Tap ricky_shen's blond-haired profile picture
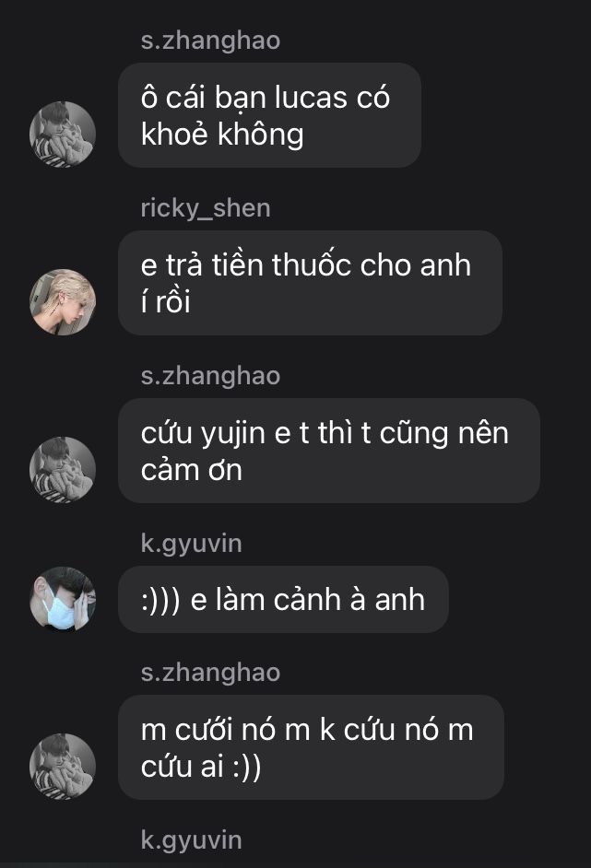Image resolution: width=591 pixels, height=868 pixels. click(x=62, y=301)
